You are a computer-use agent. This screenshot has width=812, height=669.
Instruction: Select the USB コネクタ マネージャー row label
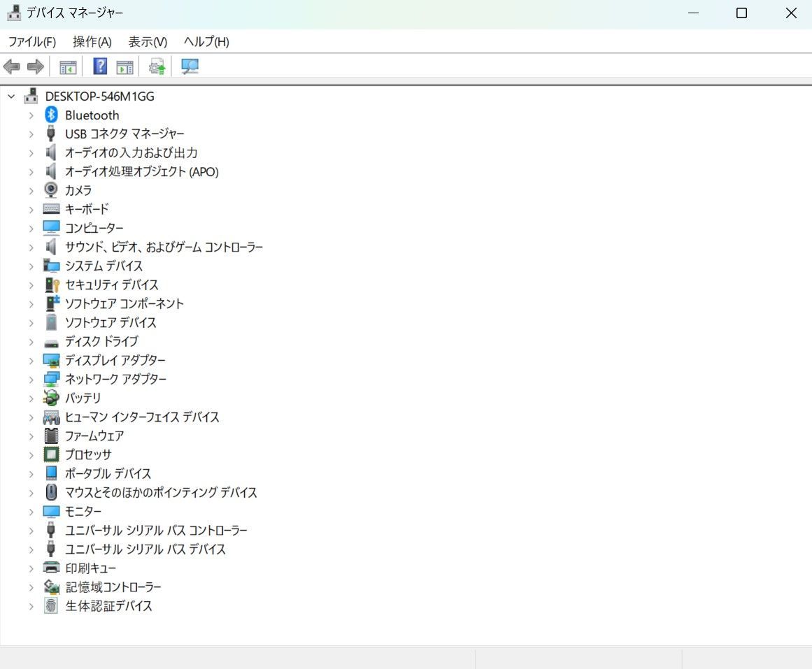(124, 134)
